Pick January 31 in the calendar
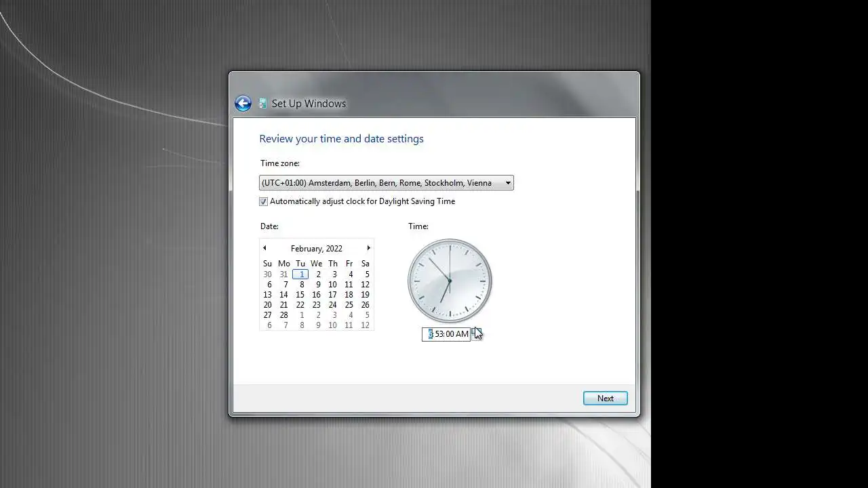This screenshot has height=488, width=868. (x=284, y=274)
